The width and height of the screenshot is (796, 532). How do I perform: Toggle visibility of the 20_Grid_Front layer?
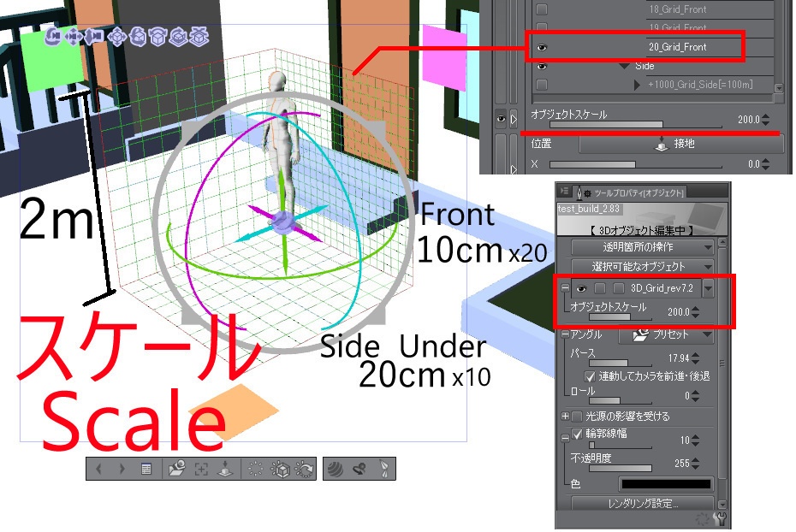coord(541,47)
